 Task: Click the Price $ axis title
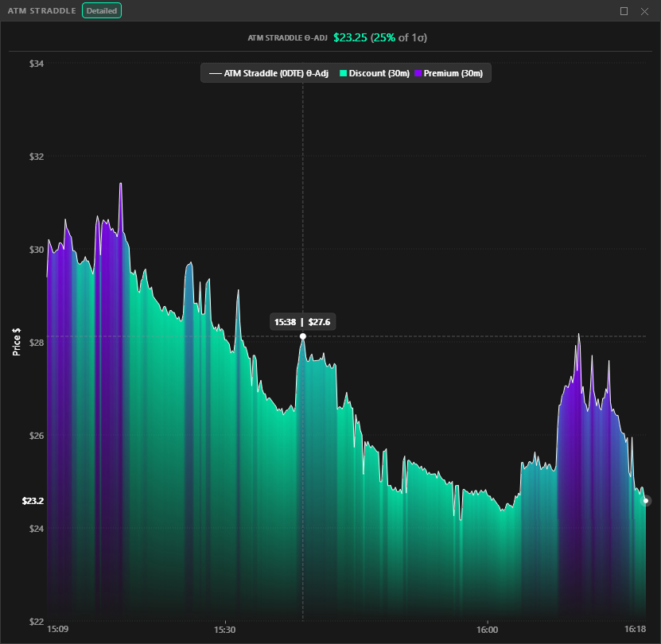[17, 341]
